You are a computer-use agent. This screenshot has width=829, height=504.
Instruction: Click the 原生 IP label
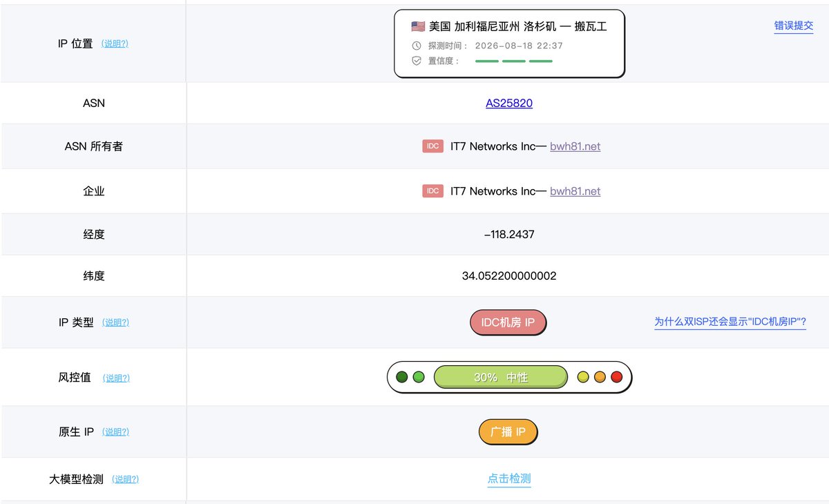[x=76, y=432]
